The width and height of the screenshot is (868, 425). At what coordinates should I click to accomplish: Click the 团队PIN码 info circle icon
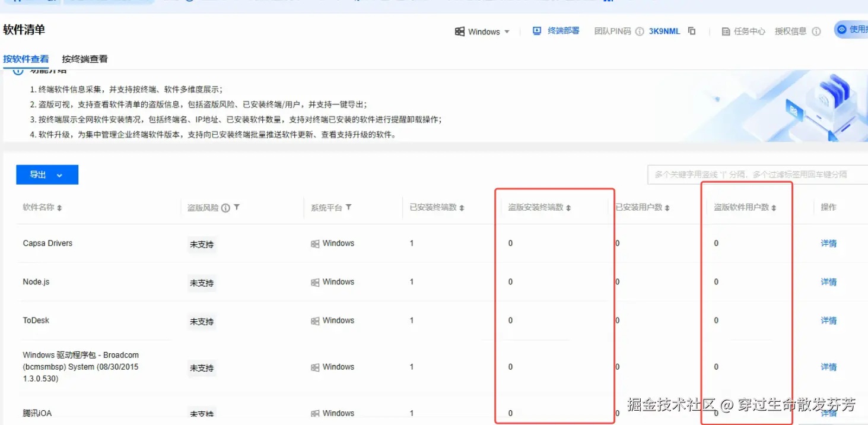[640, 31]
